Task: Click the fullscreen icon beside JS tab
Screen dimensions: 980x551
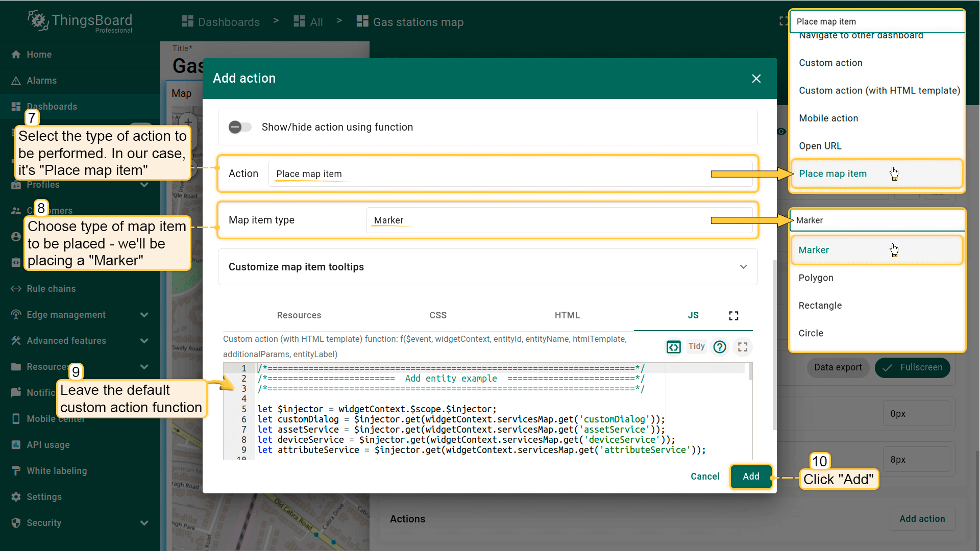Action: [x=733, y=316]
